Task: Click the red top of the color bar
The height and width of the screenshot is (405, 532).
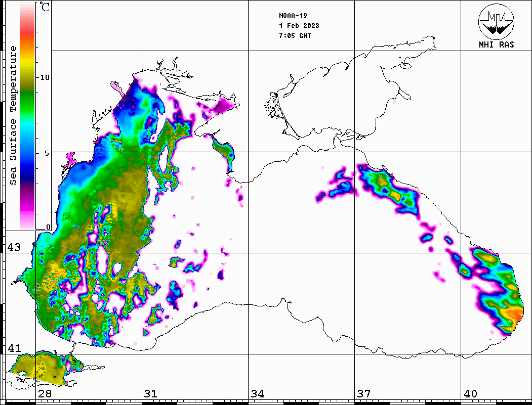Action: (x=27, y=30)
